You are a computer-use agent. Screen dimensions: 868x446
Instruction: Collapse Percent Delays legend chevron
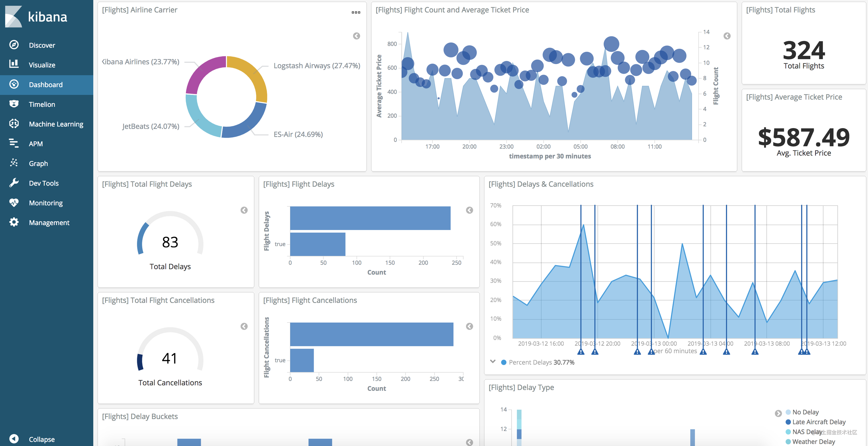point(493,362)
